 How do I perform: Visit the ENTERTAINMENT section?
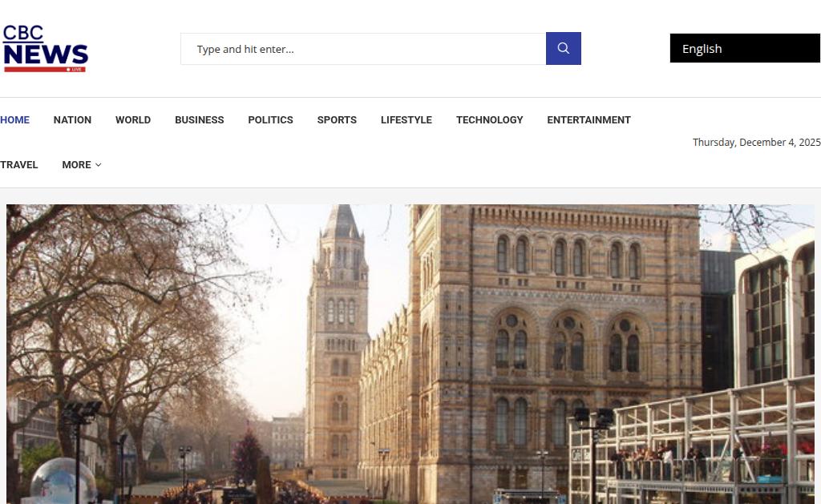click(x=588, y=120)
